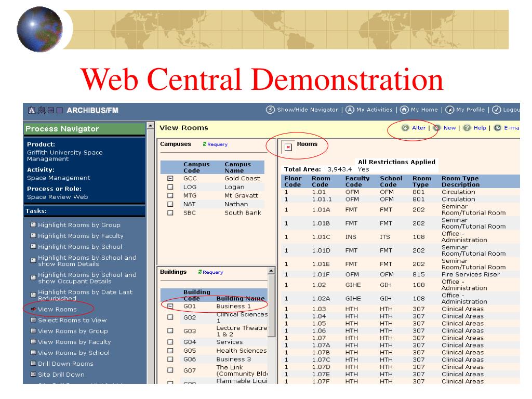532x399 pixels.
Task: Toggle the GCC Gold Coast campus checkbox
Action: click(170, 178)
